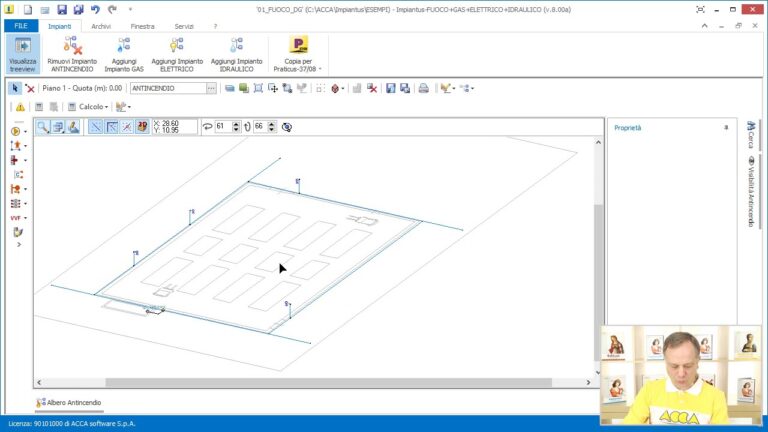This screenshot has height=432, width=768.
Task: Click Rimuovi Impianto ANTINCENDIO
Action: [72, 54]
